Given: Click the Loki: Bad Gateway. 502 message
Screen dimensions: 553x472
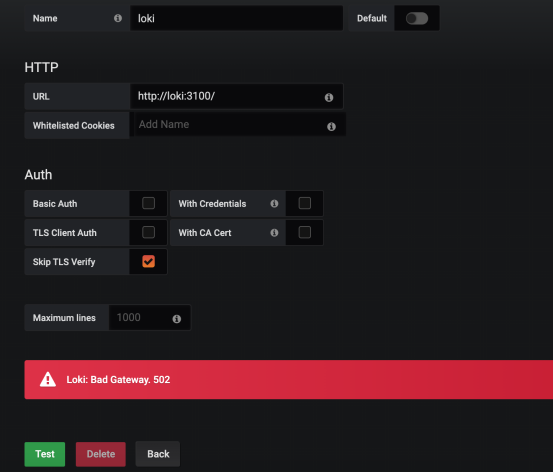Looking at the screenshot, I should pyautogui.click(x=118, y=380).
